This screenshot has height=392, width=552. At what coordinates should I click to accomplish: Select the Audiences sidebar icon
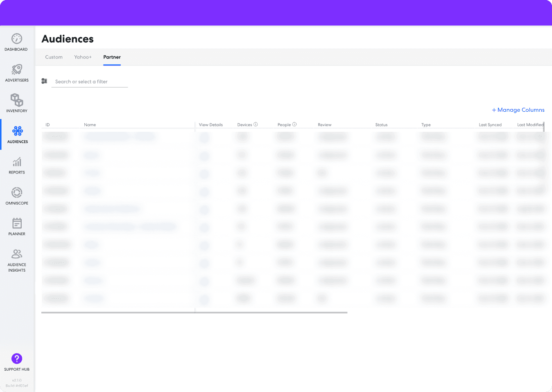click(17, 131)
